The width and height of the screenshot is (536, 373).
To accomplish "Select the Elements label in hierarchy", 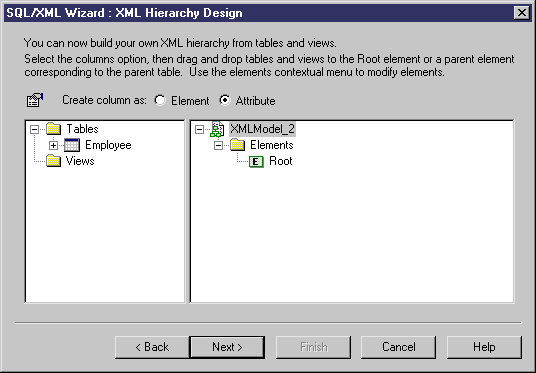I will pyautogui.click(x=272, y=145).
